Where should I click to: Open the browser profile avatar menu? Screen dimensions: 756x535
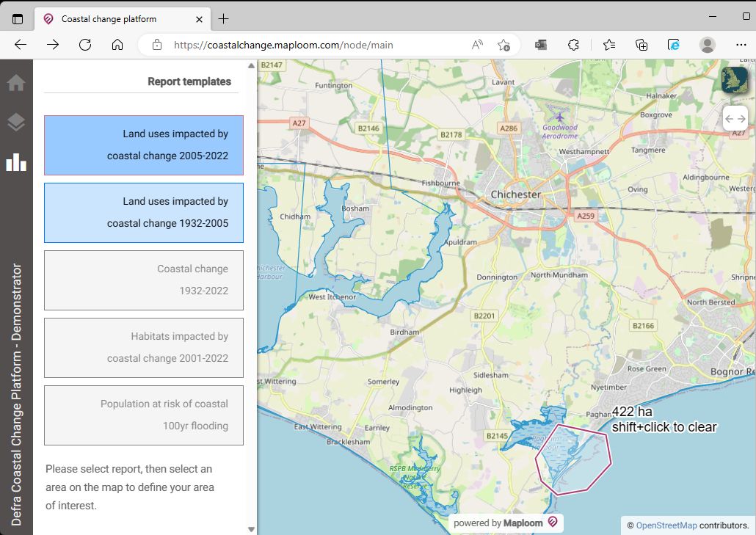706,44
